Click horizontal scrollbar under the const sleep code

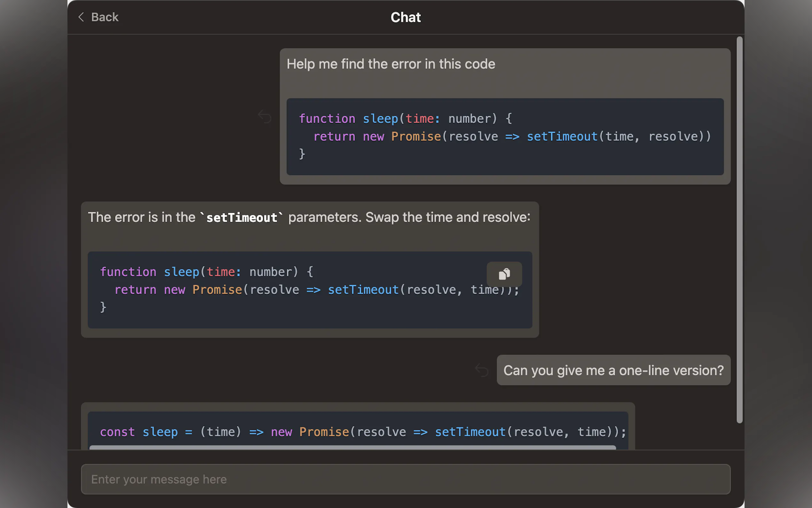pyautogui.click(x=353, y=448)
